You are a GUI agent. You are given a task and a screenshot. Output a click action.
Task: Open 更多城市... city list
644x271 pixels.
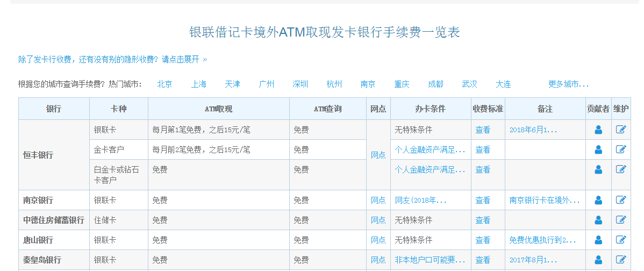[x=568, y=84]
